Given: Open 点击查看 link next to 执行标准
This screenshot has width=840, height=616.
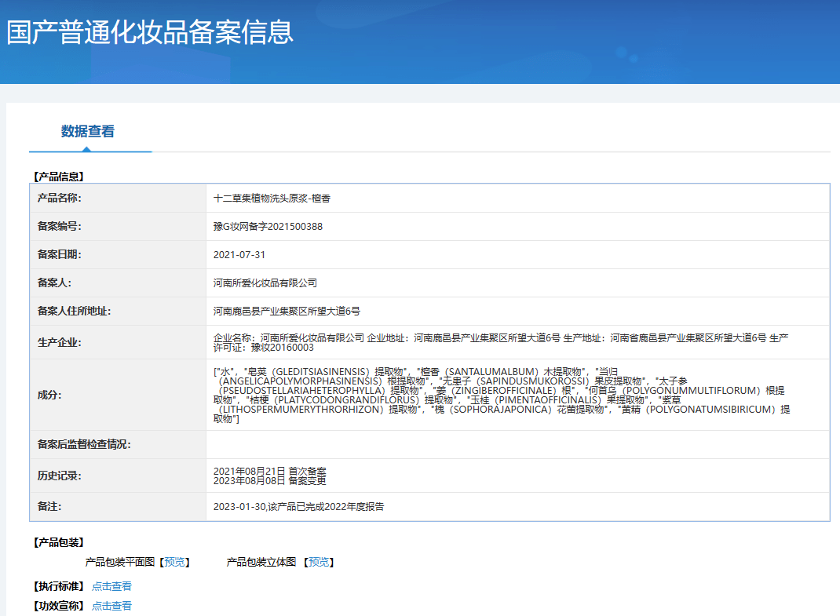Looking at the screenshot, I should coord(111,586).
